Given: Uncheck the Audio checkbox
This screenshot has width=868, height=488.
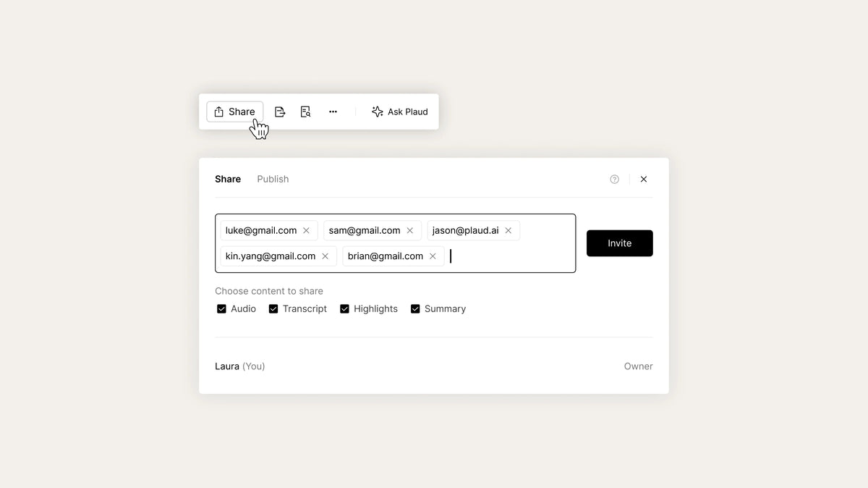Looking at the screenshot, I should tap(221, 309).
